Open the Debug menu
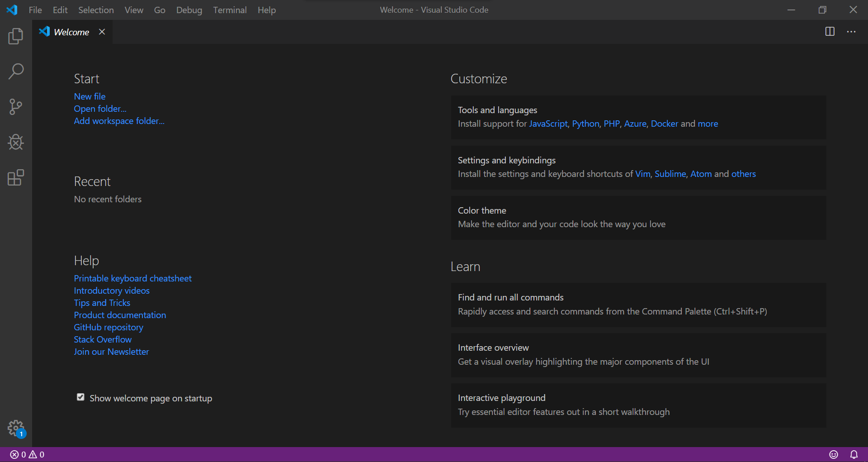Image resolution: width=868 pixels, height=462 pixels. [x=189, y=10]
